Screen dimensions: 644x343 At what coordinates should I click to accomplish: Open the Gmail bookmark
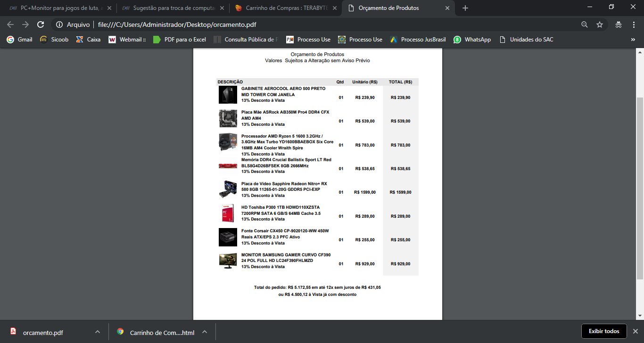[x=19, y=40]
